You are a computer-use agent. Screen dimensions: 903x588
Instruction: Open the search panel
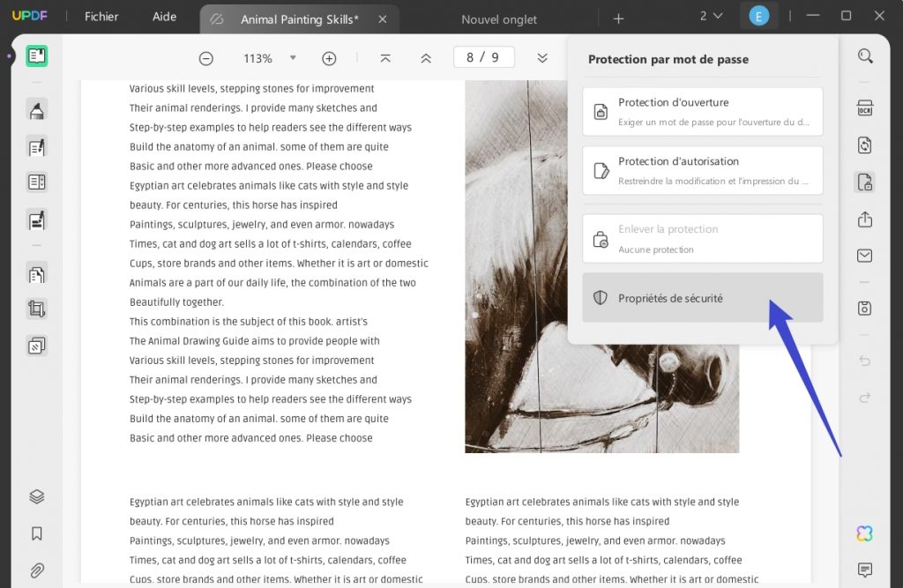[864, 56]
